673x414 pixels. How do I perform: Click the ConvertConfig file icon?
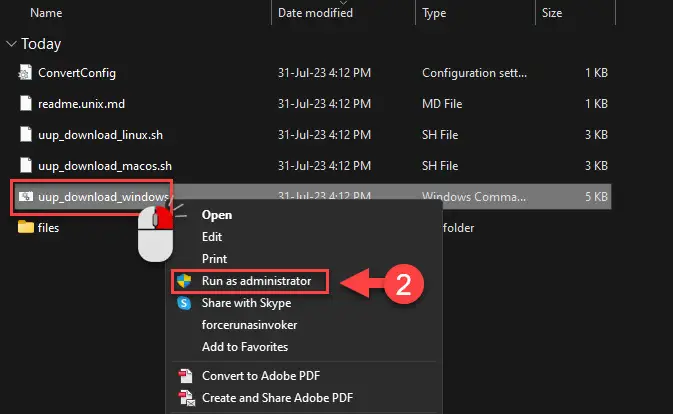coord(26,72)
